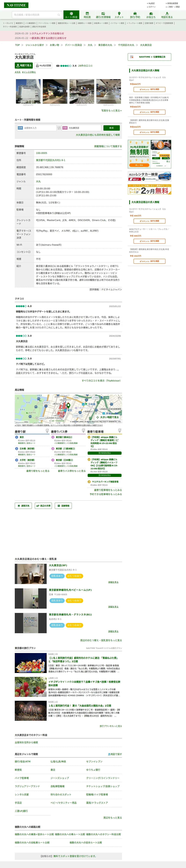Click the 周辺の渋滞 traffic button
This screenshot has height=868, width=186.
pos(43,505)
